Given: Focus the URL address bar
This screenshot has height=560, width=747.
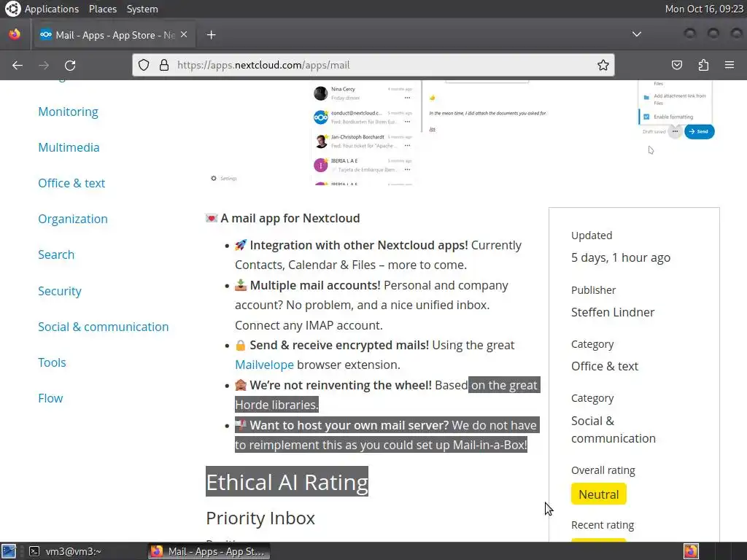Looking at the screenshot, I should point(373,65).
